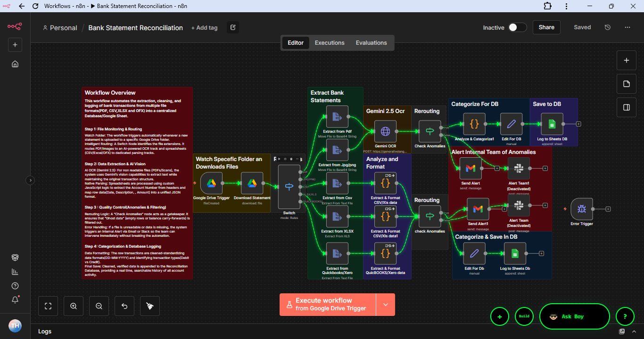This screenshot has width=644, height=339.
Task: Open the Log to Sheets Db node
Action: pos(515,254)
